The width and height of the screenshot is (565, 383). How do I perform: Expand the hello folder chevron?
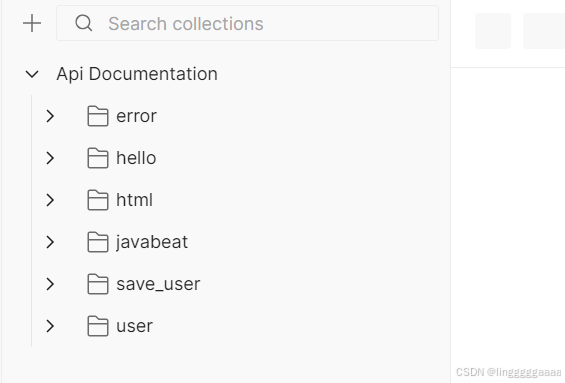point(50,158)
